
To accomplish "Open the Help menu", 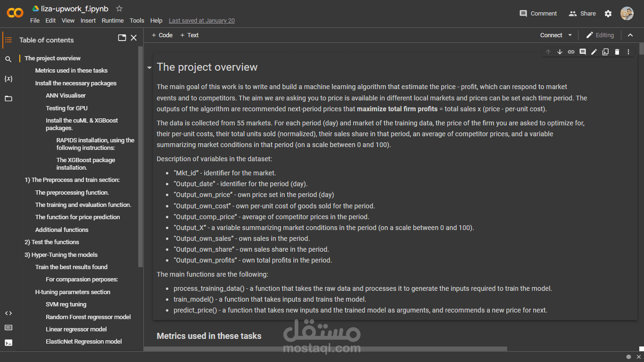I will tap(157, 21).
